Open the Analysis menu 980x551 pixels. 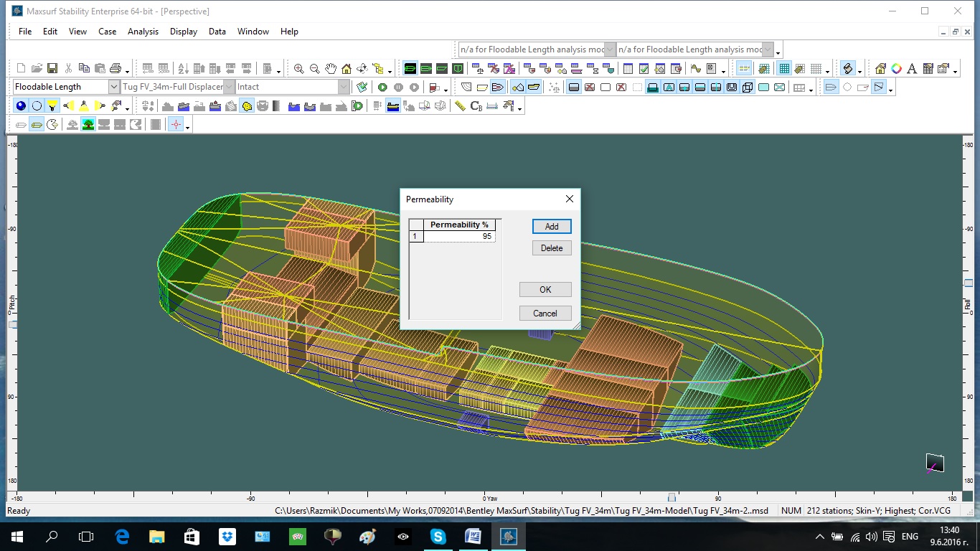click(x=143, y=32)
